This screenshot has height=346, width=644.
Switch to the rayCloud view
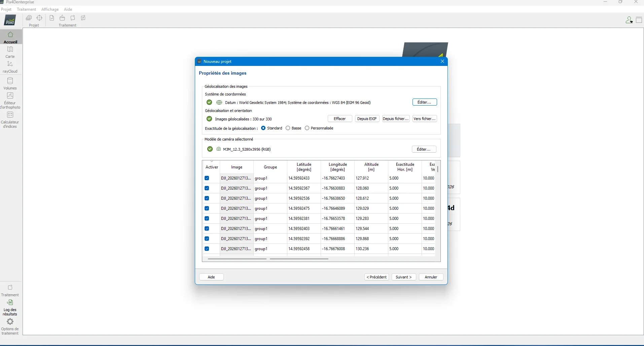10,67
